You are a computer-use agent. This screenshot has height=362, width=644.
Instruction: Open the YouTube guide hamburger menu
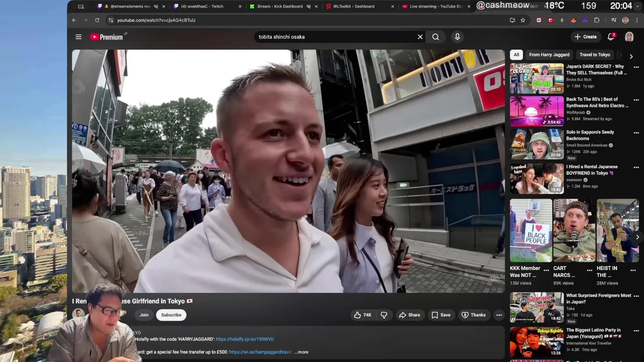coord(78,37)
